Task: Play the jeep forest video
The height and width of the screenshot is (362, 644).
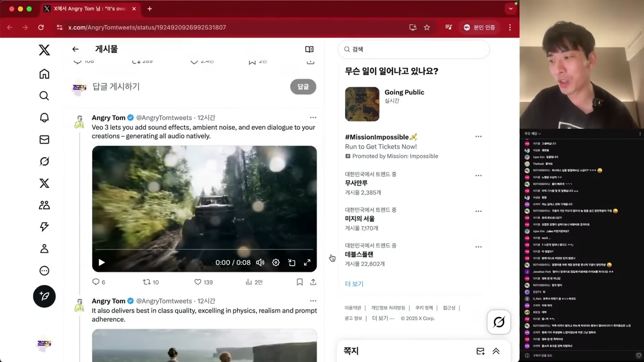Action: coord(102,262)
